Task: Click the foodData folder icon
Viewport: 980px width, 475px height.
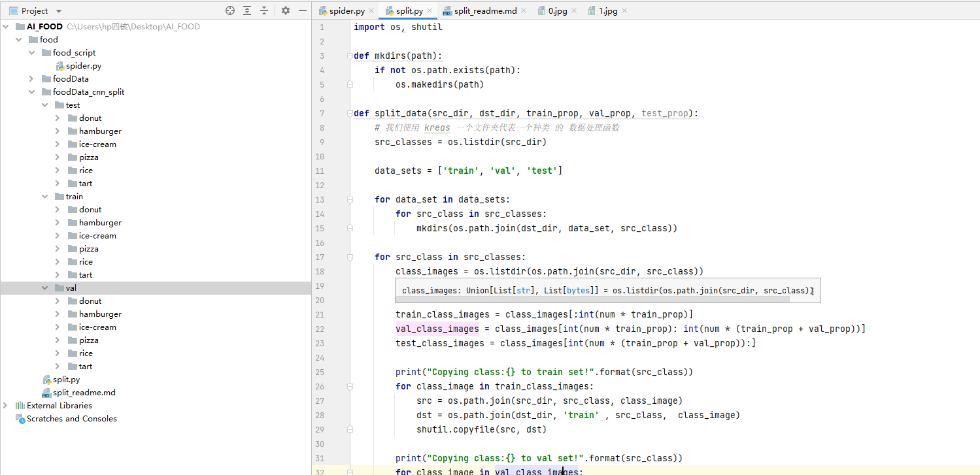Action: click(46, 79)
